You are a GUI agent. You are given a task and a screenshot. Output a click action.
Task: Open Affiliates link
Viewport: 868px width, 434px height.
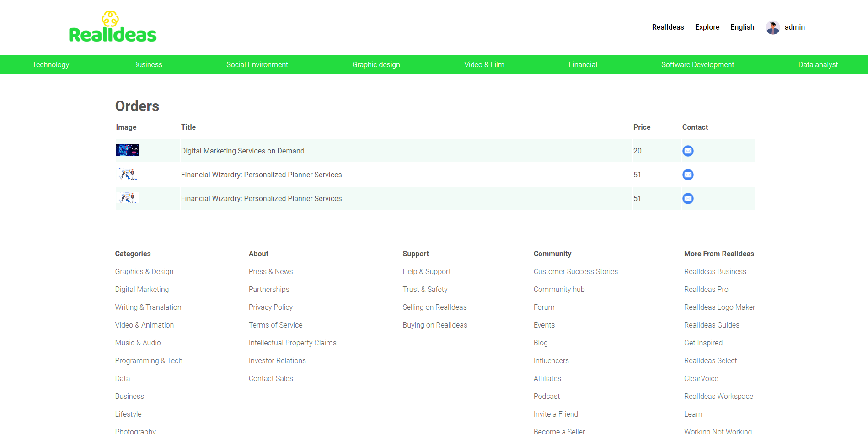pyautogui.click(x=547, y=379)
